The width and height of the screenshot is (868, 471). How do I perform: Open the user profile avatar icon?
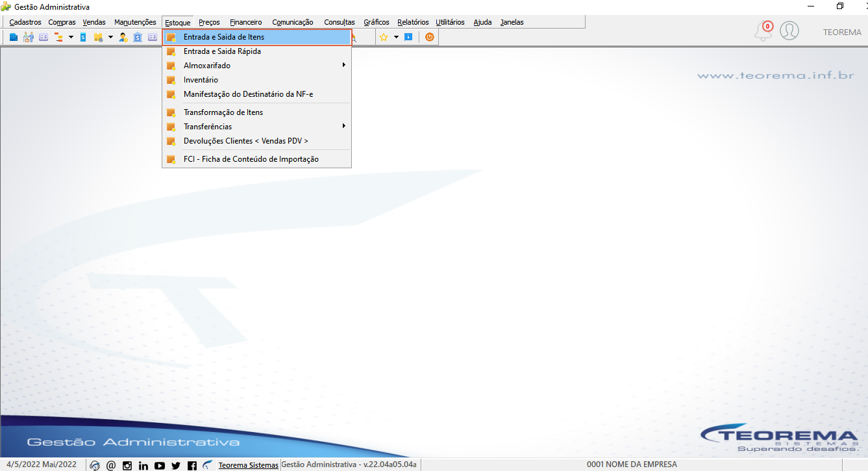[x=789, y=31]
